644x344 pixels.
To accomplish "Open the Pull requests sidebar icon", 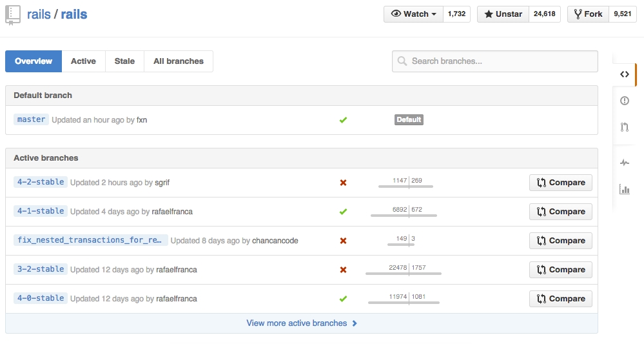I will pyautogui.click(x=624, y=127).
